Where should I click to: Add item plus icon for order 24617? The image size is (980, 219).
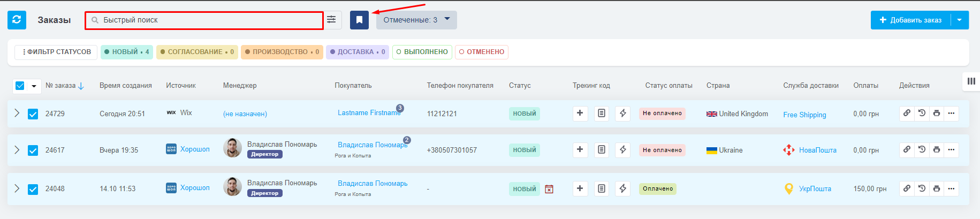580,149
